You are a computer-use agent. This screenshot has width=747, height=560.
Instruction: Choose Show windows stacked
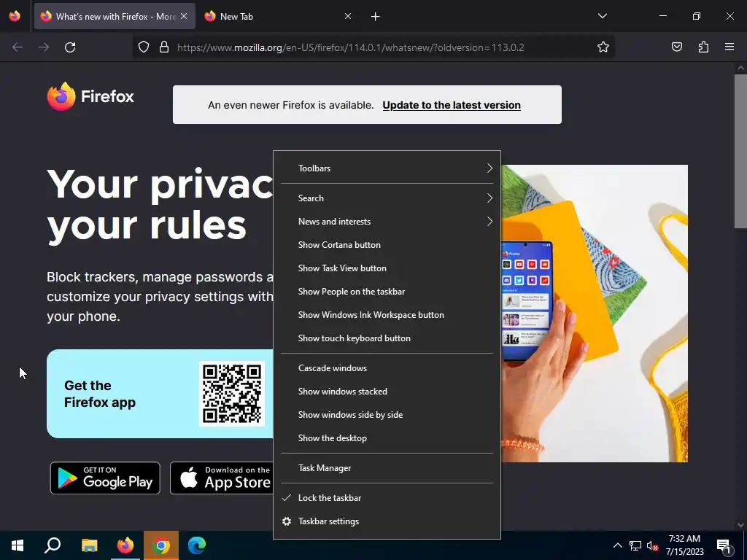(387, 392)
